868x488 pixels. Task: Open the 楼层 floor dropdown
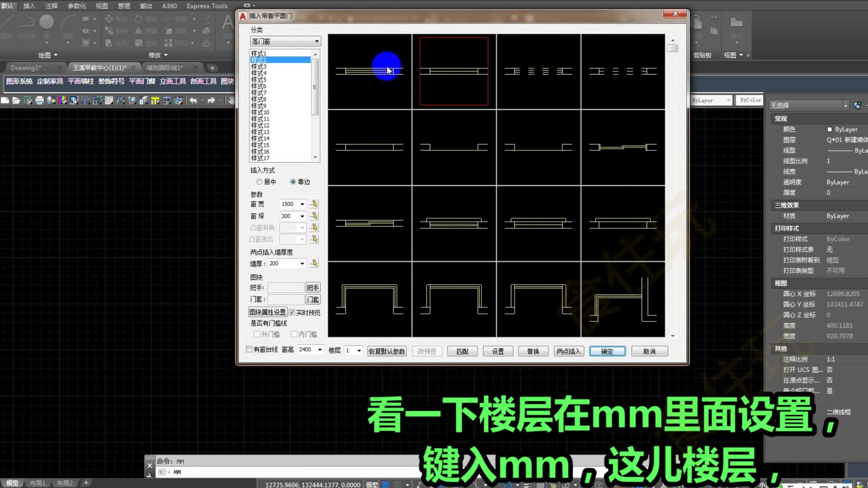click(x=359, y=351)
